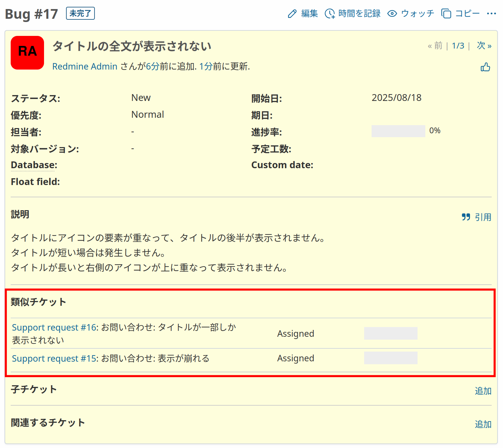
Task: Like the issue with thumbs-up icon
Action: [485, 67]
